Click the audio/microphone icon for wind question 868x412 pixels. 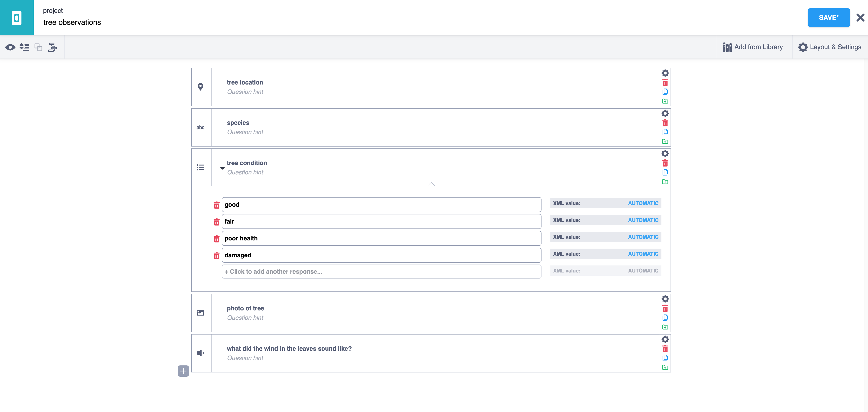(200, 353)
